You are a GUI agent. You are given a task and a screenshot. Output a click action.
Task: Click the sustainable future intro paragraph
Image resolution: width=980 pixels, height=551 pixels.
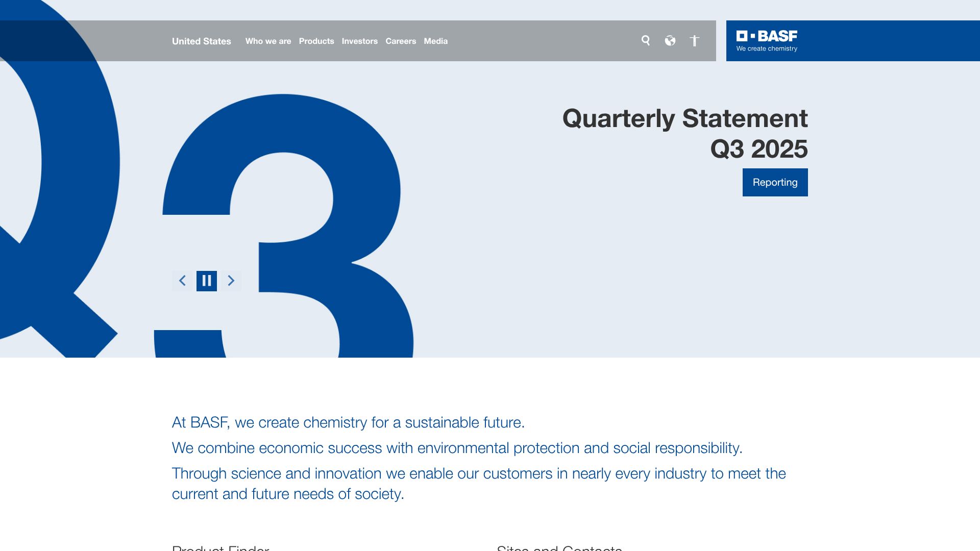point(348,422)
